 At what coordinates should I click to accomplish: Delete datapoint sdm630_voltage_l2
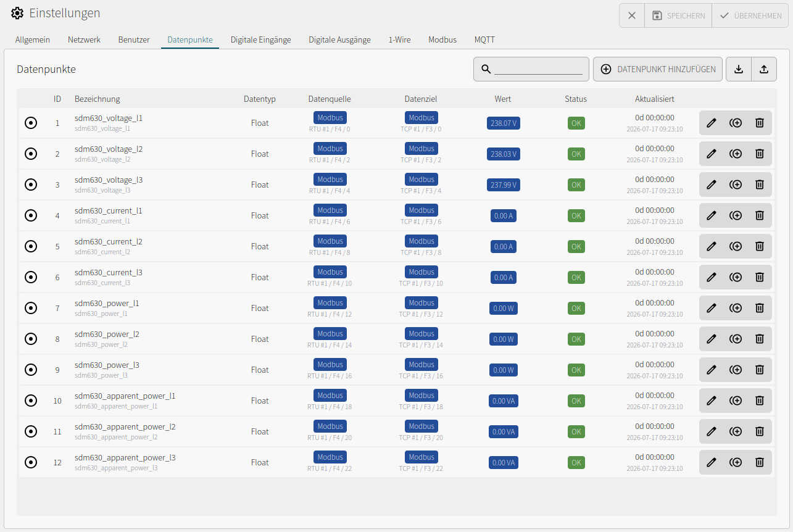[x=760, y=154]
